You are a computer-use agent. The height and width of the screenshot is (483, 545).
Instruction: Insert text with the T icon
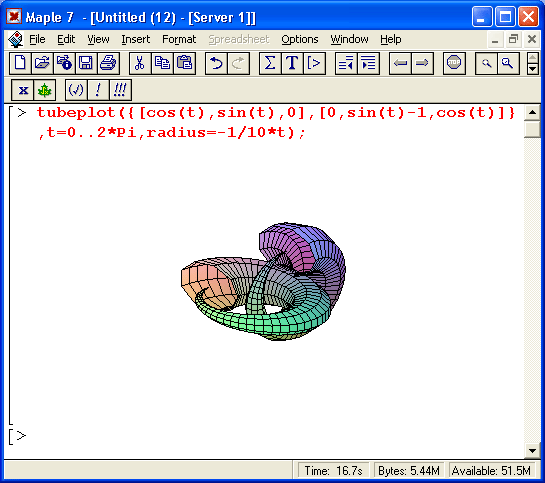292,64
